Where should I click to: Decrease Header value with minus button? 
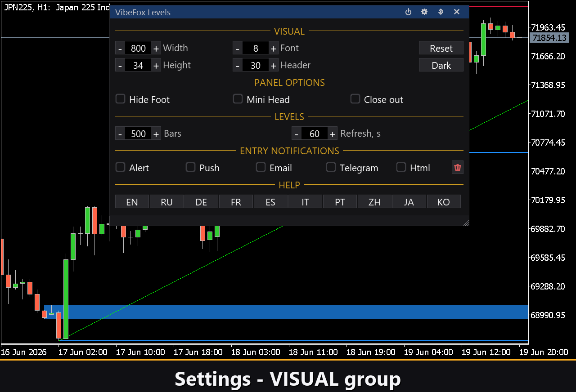[238, 66]
